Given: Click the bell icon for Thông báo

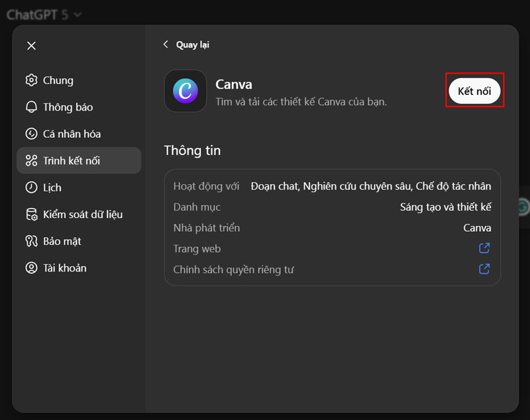Looking at the screenshot, I should coord(31,107).
